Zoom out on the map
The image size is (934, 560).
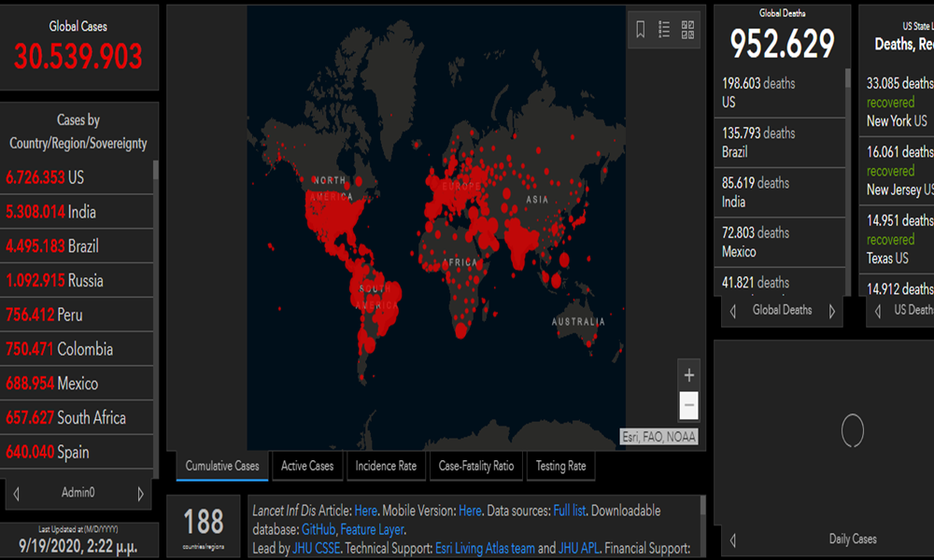click(x=689, y=405)
